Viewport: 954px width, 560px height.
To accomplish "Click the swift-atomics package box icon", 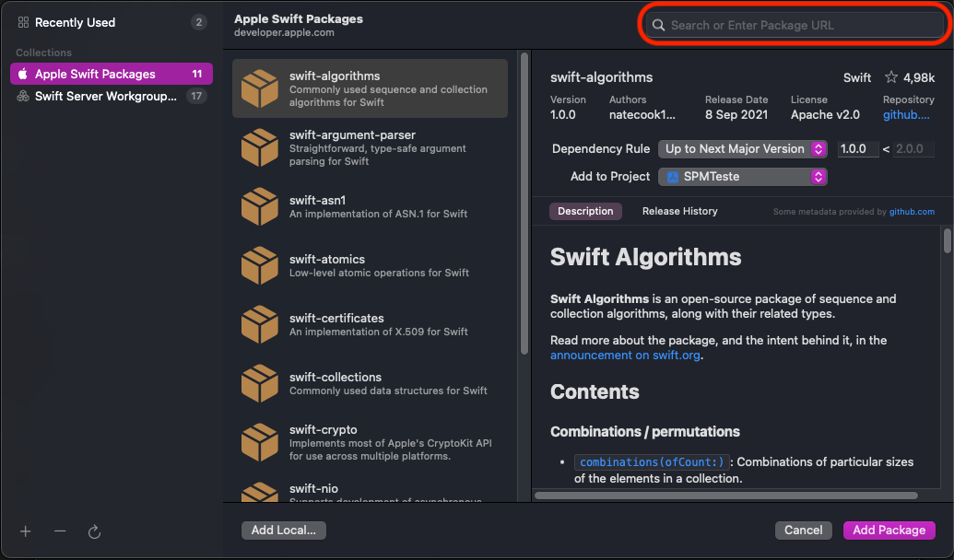I will (260, 265).
